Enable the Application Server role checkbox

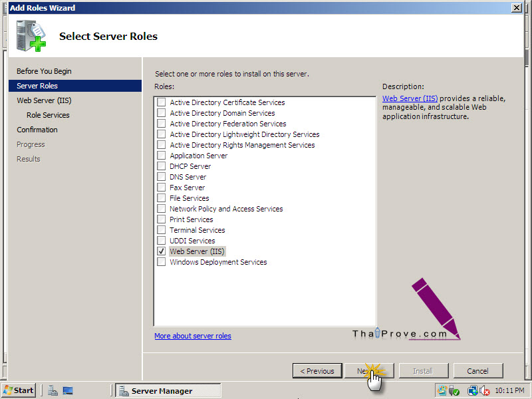[x=162, y=156]
